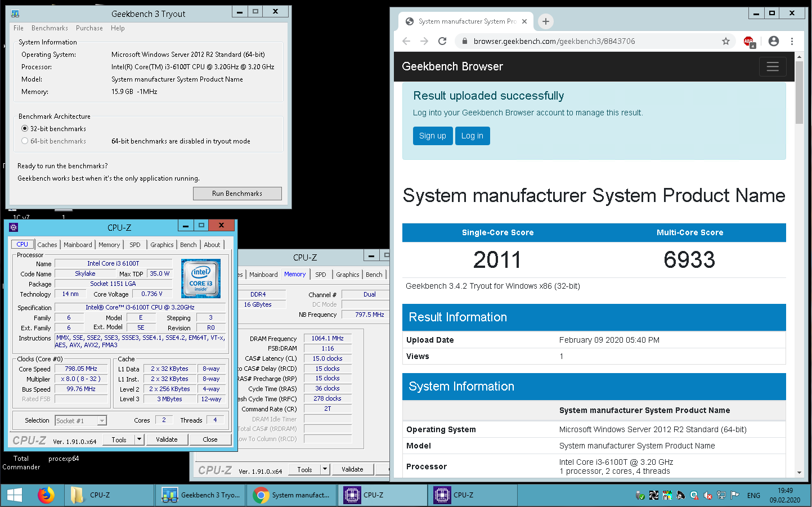Open the Bench tab in front CPU-Z
Image resolution: width=812 pixels, height=507 pixels.
(189, 245)
